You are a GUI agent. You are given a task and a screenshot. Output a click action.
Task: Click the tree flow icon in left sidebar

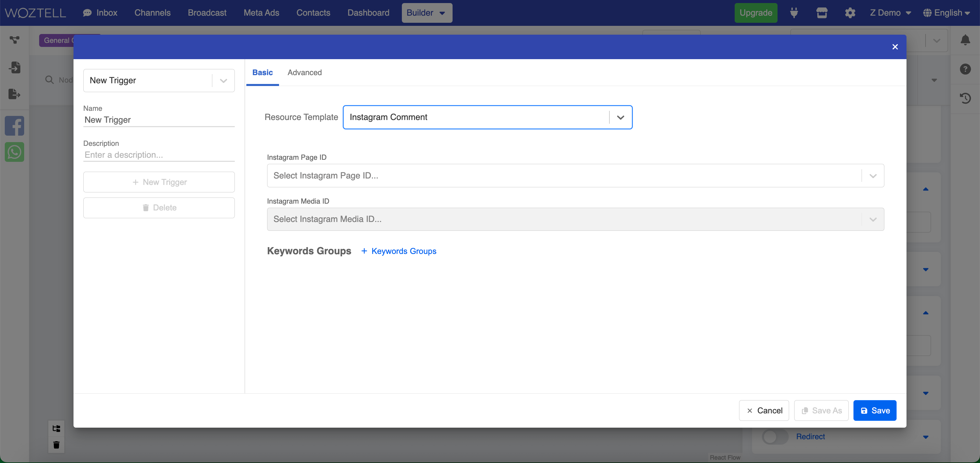coord(14,40)
